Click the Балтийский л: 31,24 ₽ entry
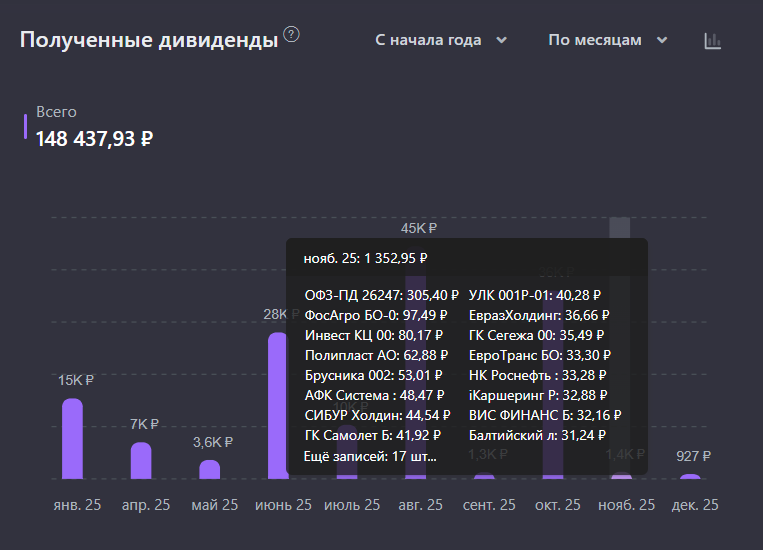This screenshot has height=550, width=763. coord(537,435)
